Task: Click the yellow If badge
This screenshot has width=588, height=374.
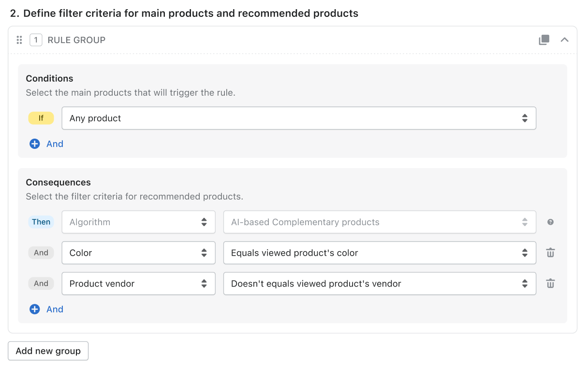Action: [41, 118]
